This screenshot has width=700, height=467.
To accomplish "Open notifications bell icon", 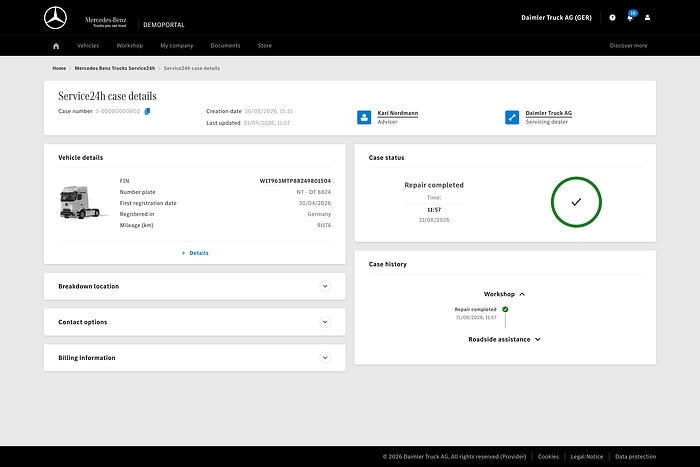I will (630, 17).
